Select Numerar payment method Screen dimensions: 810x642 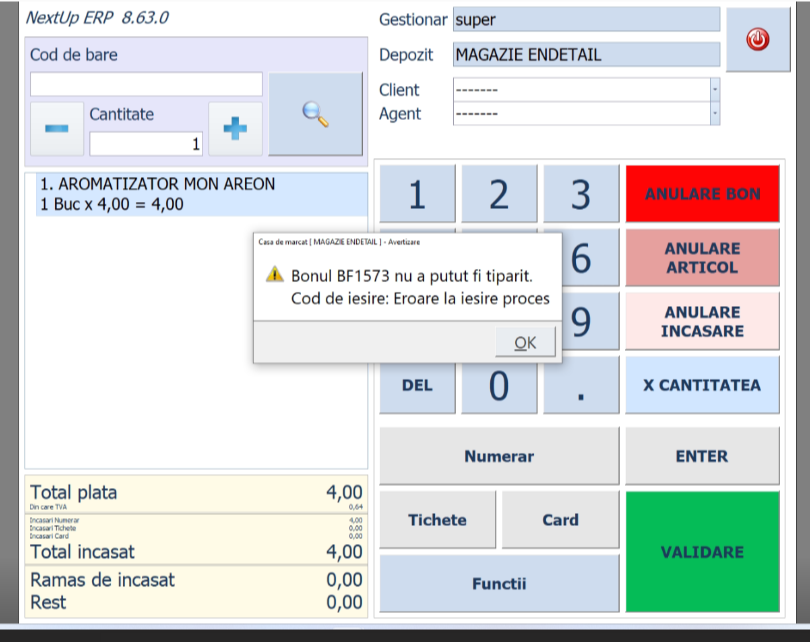point(498,456)
